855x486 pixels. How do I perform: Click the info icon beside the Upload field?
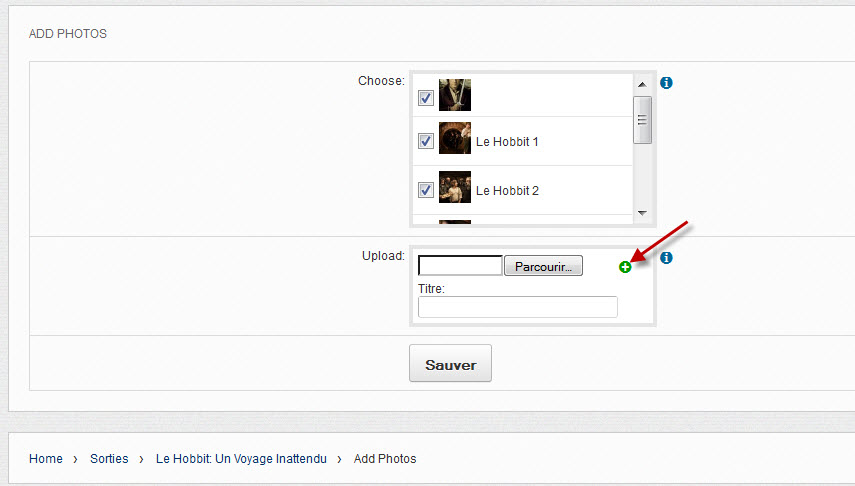(666, 258)
